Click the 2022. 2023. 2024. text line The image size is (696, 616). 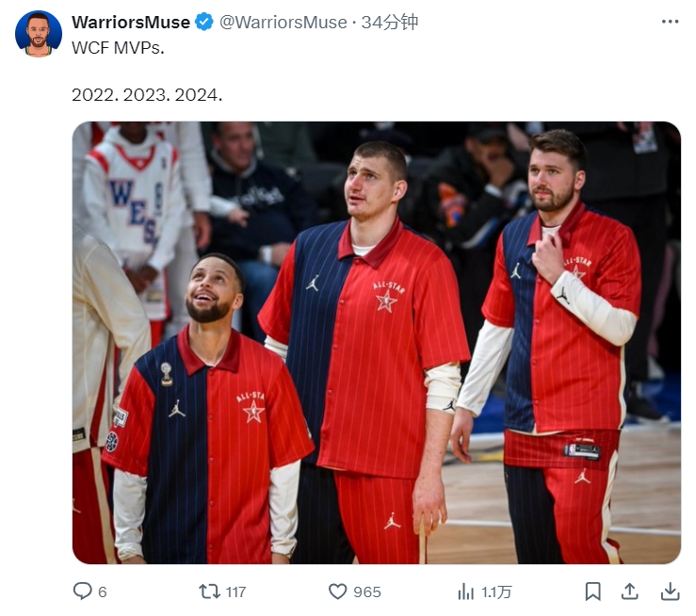[x=147, y=95]
